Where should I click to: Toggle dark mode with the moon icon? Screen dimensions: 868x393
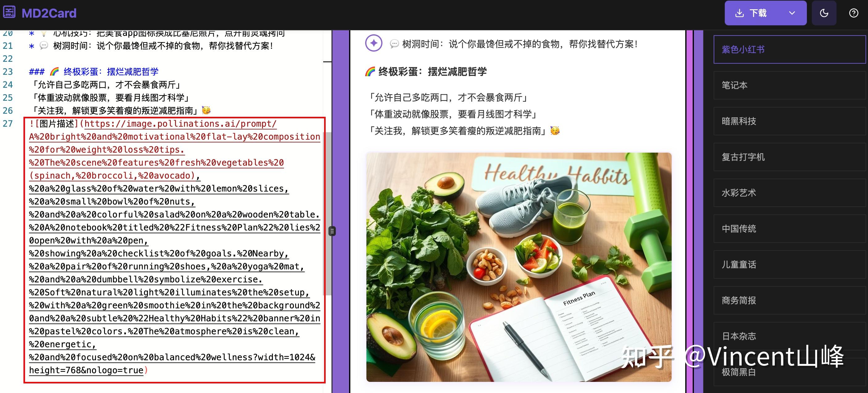click(x=824, y=13)
